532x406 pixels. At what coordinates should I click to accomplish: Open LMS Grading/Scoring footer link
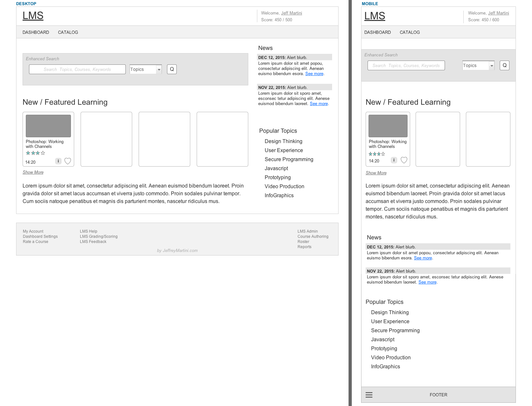99,237
